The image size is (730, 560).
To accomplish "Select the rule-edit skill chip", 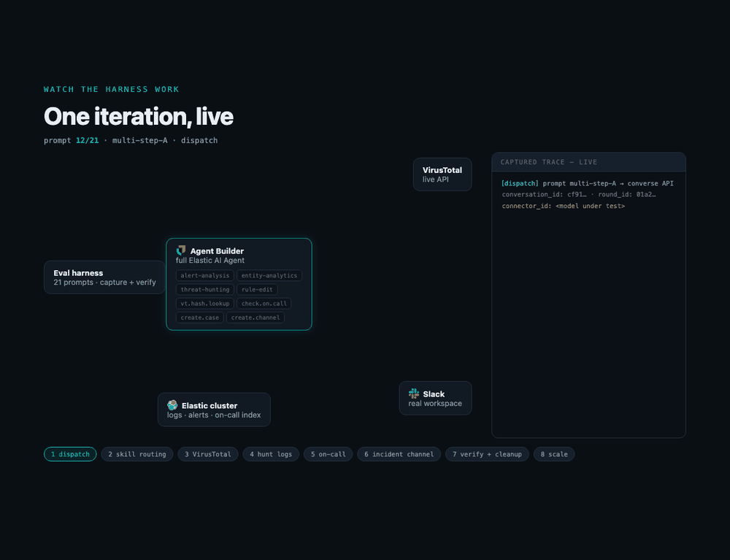I will [x=257, y=290].
